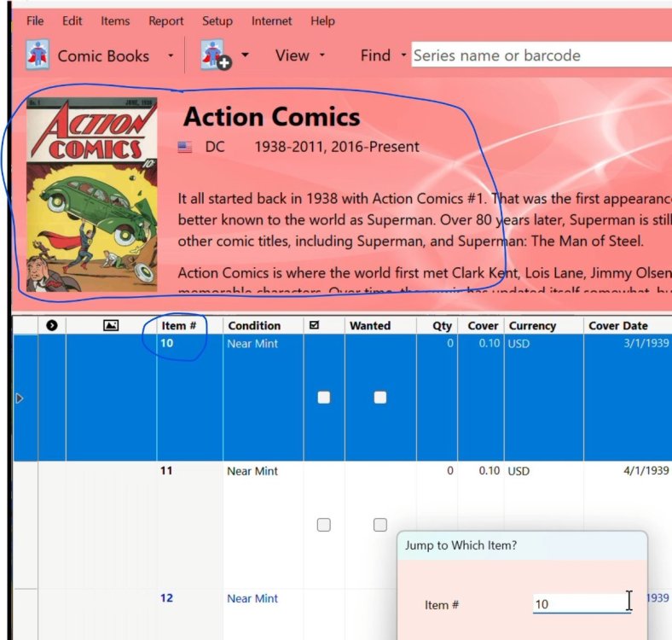The width and height of the screenshot is (672, 640).
Task: Click the row pointer arrow for item 10
Action: tap(20, 398)
